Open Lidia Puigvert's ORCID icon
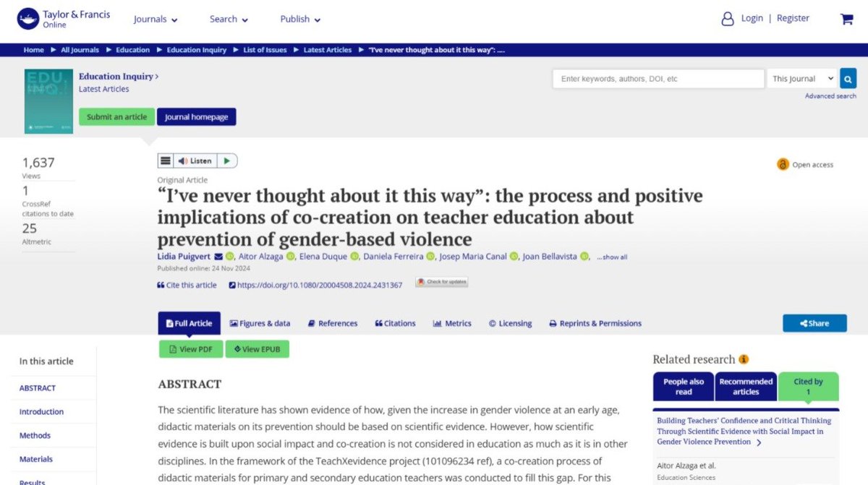868x485 pixels. [x=230, y=257]
